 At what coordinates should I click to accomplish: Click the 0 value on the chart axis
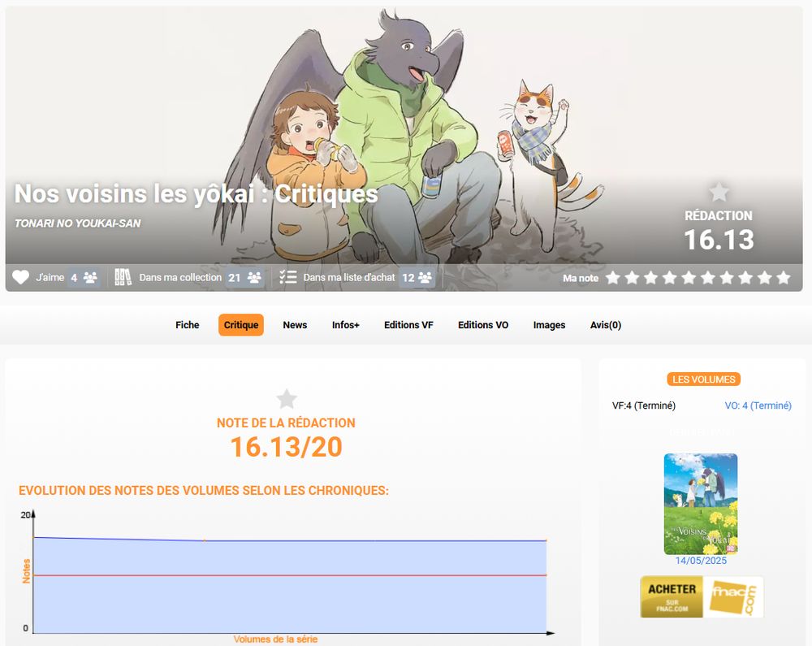point(25,628)
